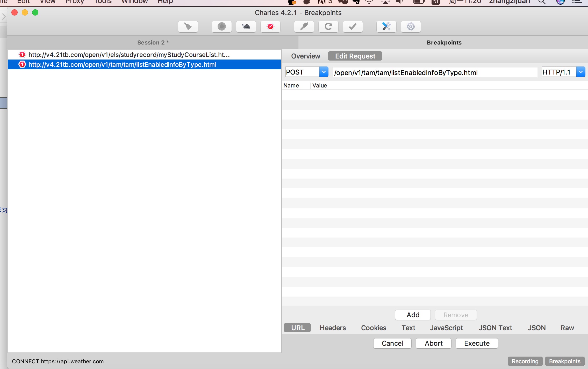Image resolution: width=588 pixels, height=369 pixels.
Task: Select the listEnabledInfoByType.html request row
Action: [144, 64]
